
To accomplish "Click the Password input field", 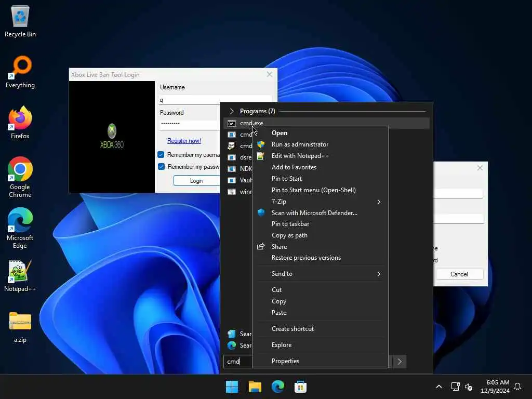I will tap(189, 124).
